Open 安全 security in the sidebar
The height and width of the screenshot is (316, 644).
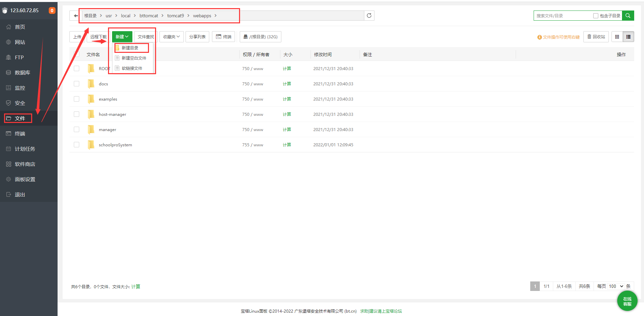29,103
